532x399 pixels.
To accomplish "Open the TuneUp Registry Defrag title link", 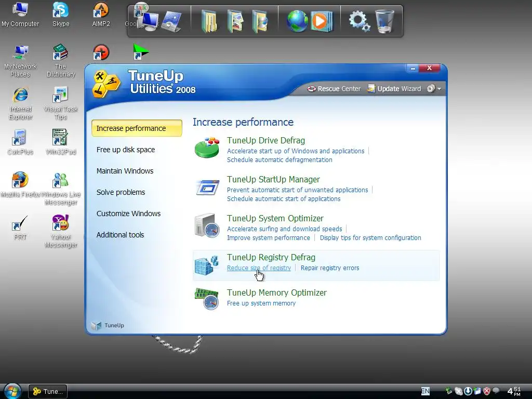I will click(271, 258).
